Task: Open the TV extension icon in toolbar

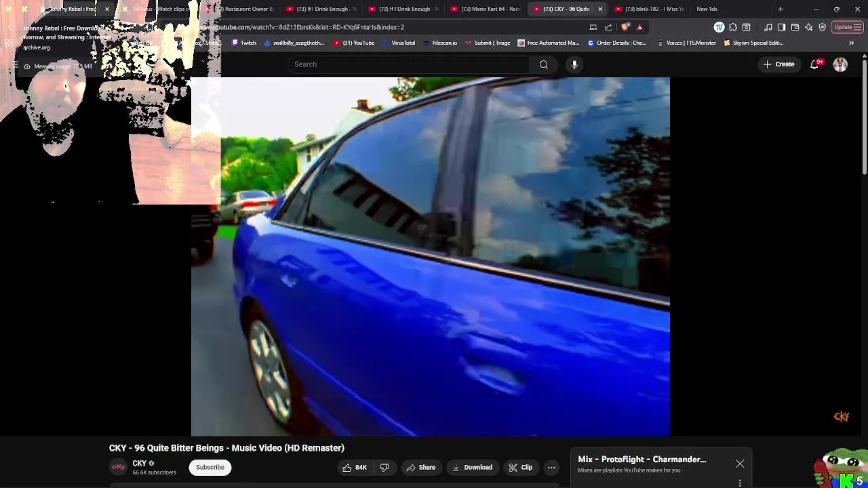Action: (x=719, y=27)
